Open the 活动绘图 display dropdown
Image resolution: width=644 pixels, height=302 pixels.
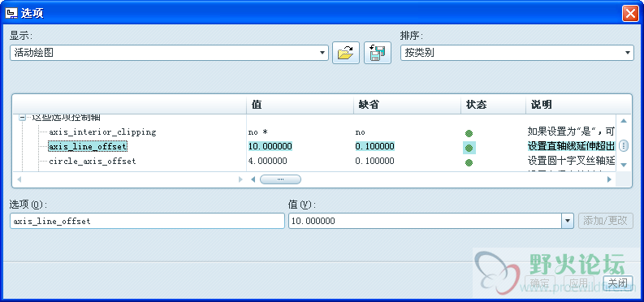click(x=169, y=53)
